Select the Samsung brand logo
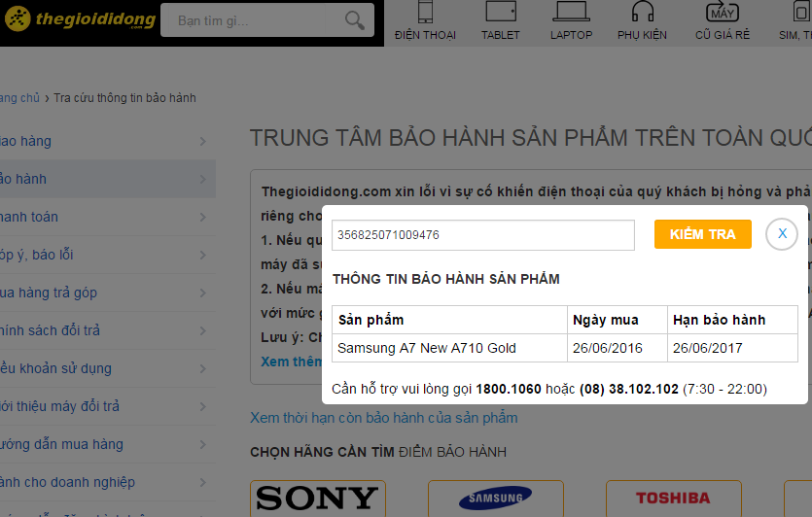Viewport: 812px width, 517px height. pyautogui.click(x=496, y=499)
